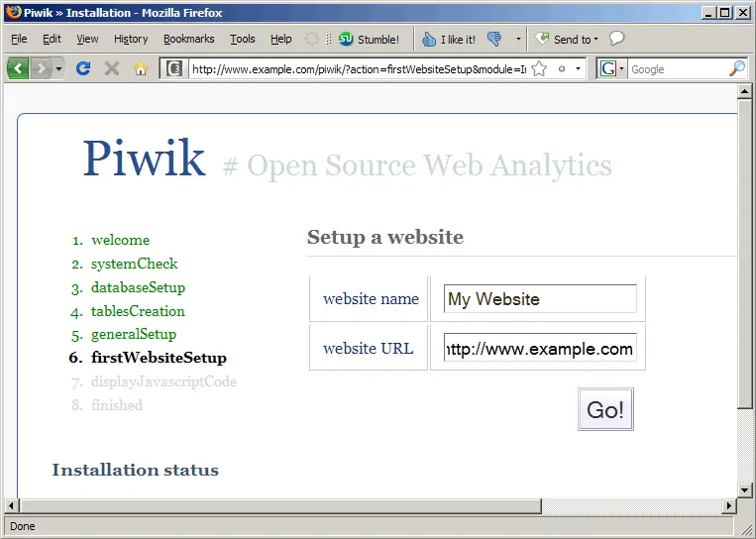Go to the Home page icon
This screenshot has width=756, height=539.
coord(141,68)
